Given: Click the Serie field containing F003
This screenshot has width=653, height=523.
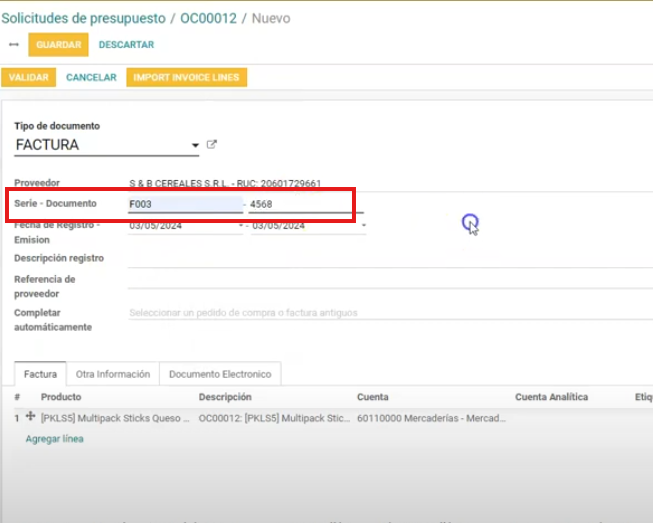Looking at the screenshot, I should click(184, 204).
